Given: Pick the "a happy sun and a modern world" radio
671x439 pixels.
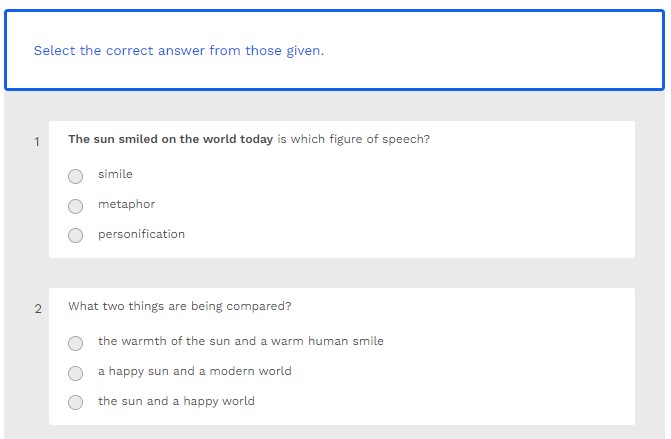Looking at the screenshot, I should point(76,373).
